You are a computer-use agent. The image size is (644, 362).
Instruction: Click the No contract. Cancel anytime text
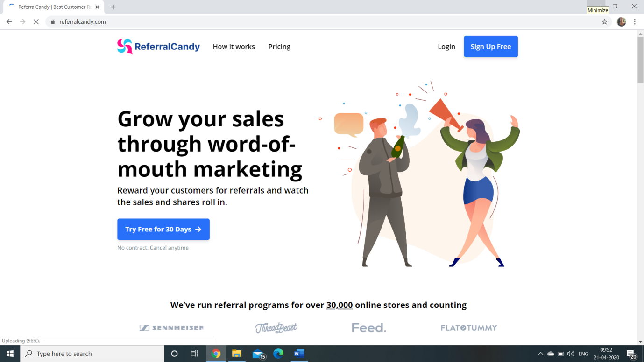[153, 248]
